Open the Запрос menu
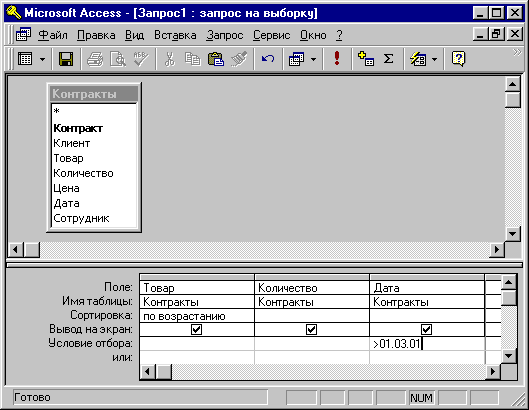 tap(225, 35)
